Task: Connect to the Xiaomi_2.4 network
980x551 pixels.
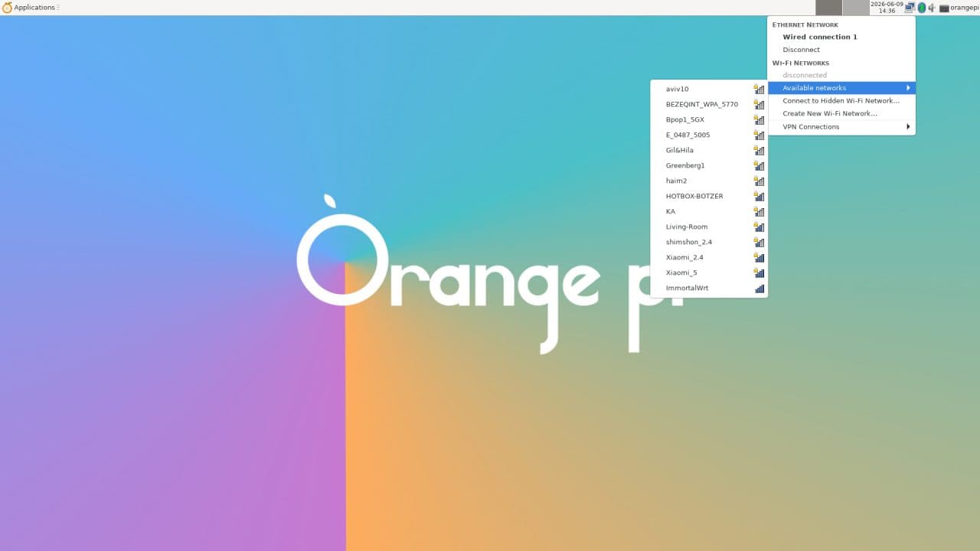Action: (x=709, y=257)
